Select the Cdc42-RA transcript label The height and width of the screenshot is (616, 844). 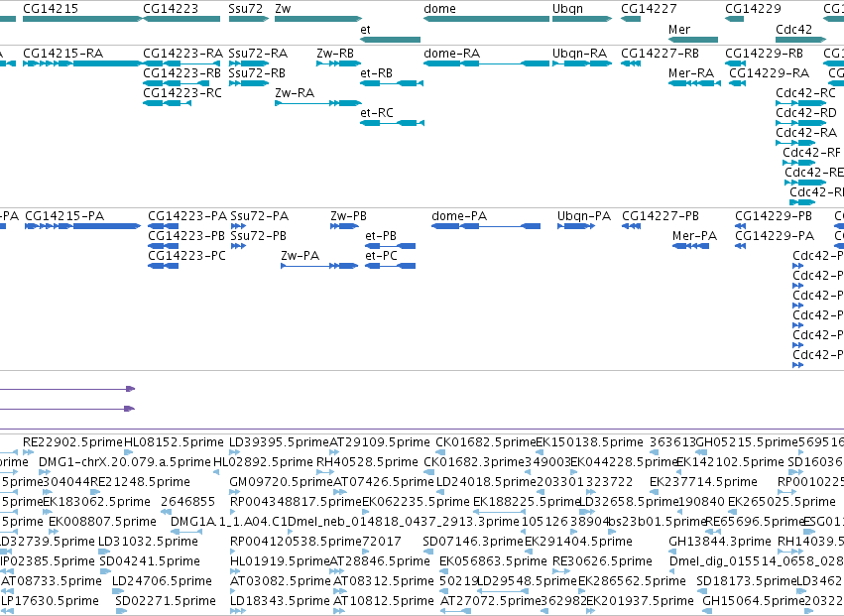pyautogui.click(x=806, y=133)
